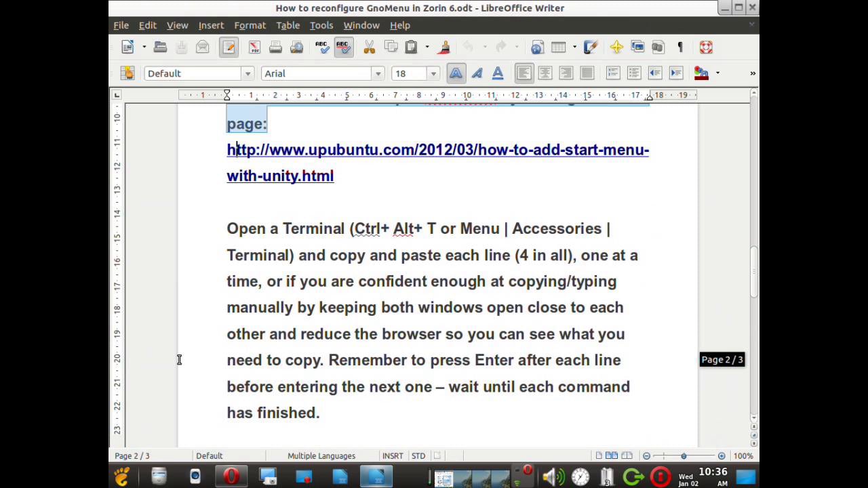Screen dimensions: 868x488
Task: Open the File menu
Action: click(x=121, y=25)
